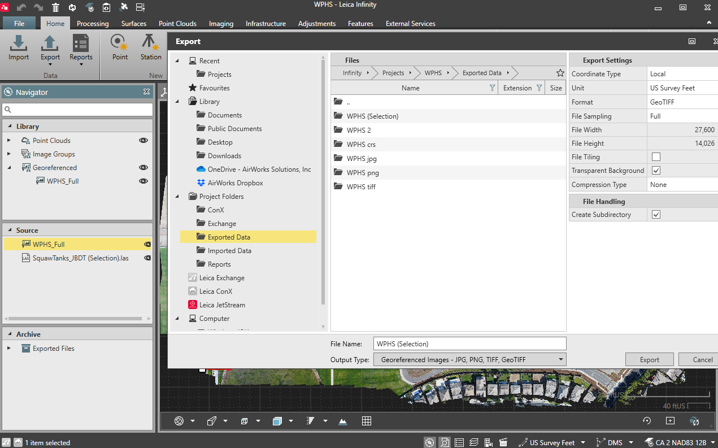Create a new Station from the ribbon
The image size is (718, 448).
tap(151, 48)
